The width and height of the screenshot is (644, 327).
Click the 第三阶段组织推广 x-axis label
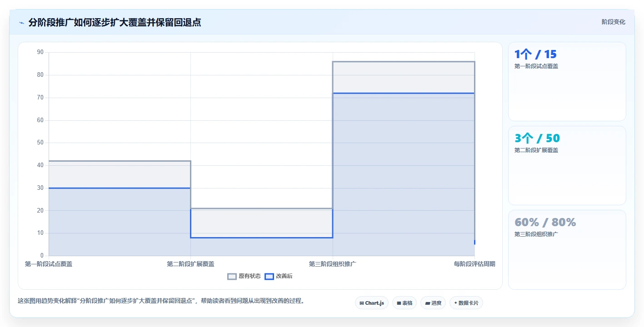pyautogui.click(x=333, y=264)
